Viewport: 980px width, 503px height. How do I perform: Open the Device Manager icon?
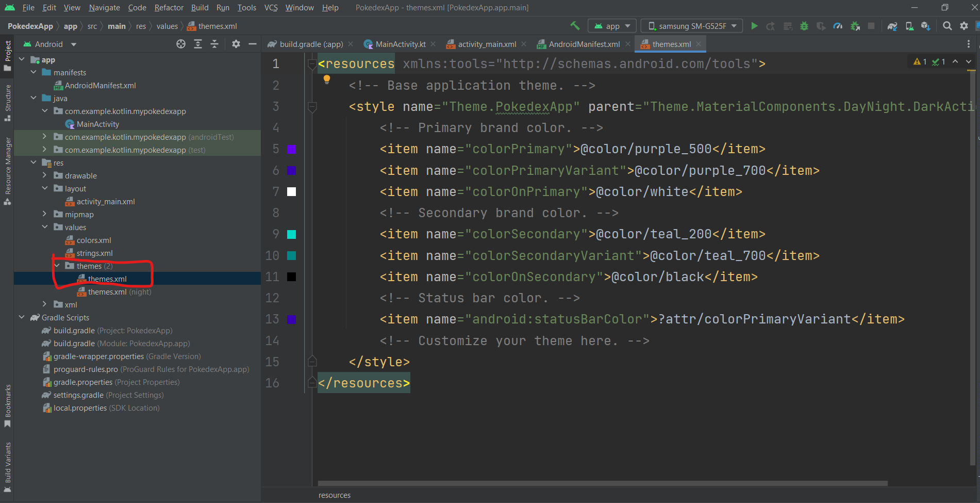tap(909, 26)
